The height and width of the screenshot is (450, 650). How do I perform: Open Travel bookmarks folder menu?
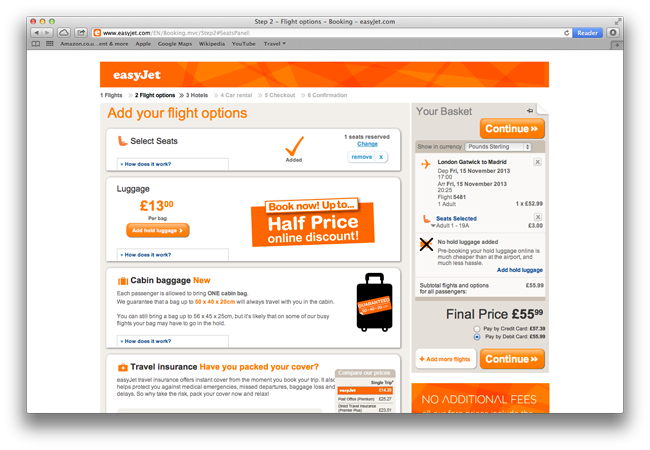click(274, 44)
